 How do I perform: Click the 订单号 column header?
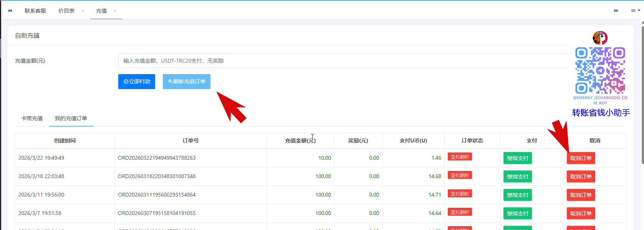pos(190,141)
